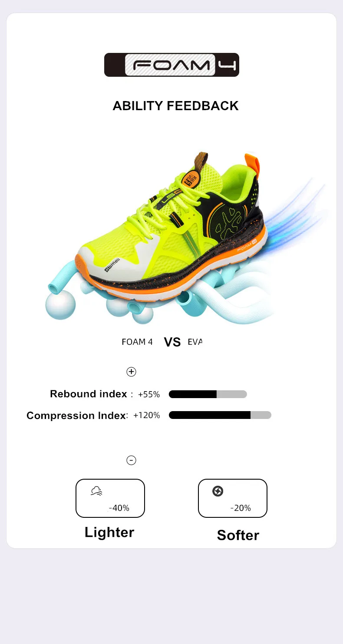The image size is (343, 644).
Task: Click the orange heel pull tab on shoe
Action: [252, 165]
